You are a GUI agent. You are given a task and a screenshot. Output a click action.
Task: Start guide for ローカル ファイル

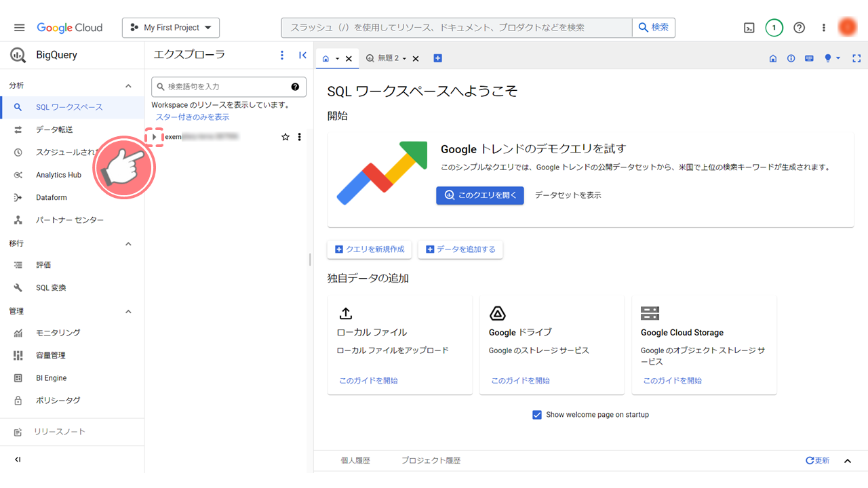pos(368,381)
